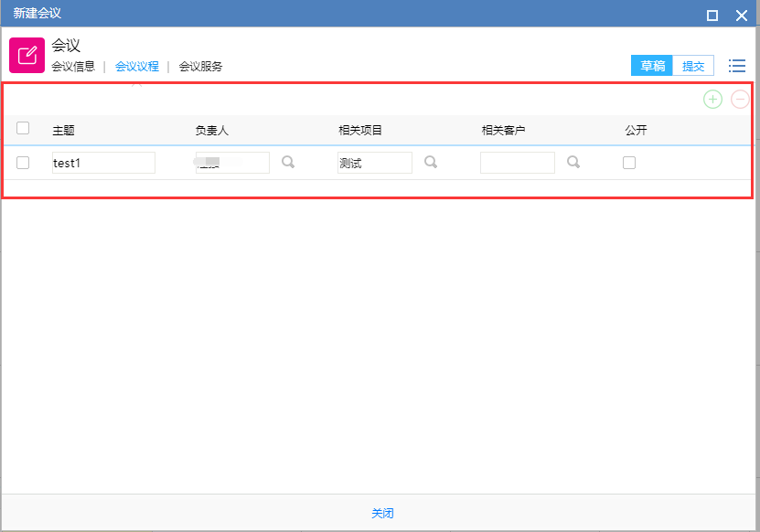Click the search icon next to 相关客户 field
This screenshot has width=760, height=532.
(573, 163)
